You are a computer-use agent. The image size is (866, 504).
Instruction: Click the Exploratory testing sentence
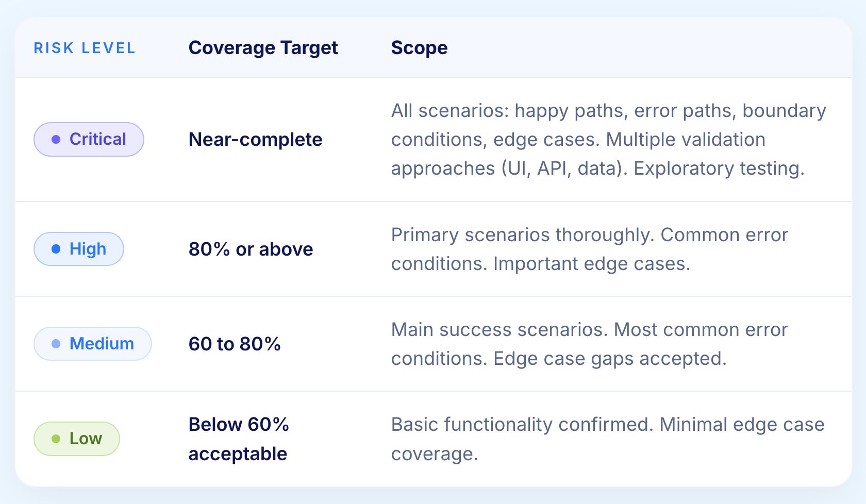point(719,169)
